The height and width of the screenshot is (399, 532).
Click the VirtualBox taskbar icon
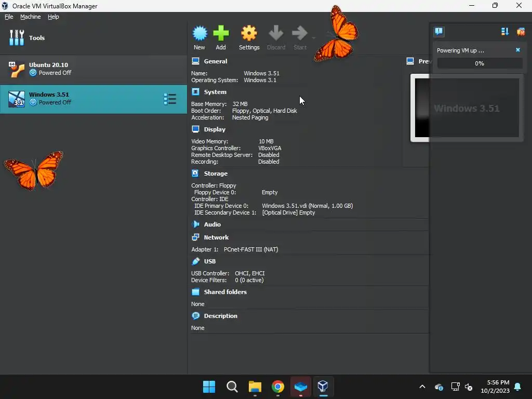point(323,387)
